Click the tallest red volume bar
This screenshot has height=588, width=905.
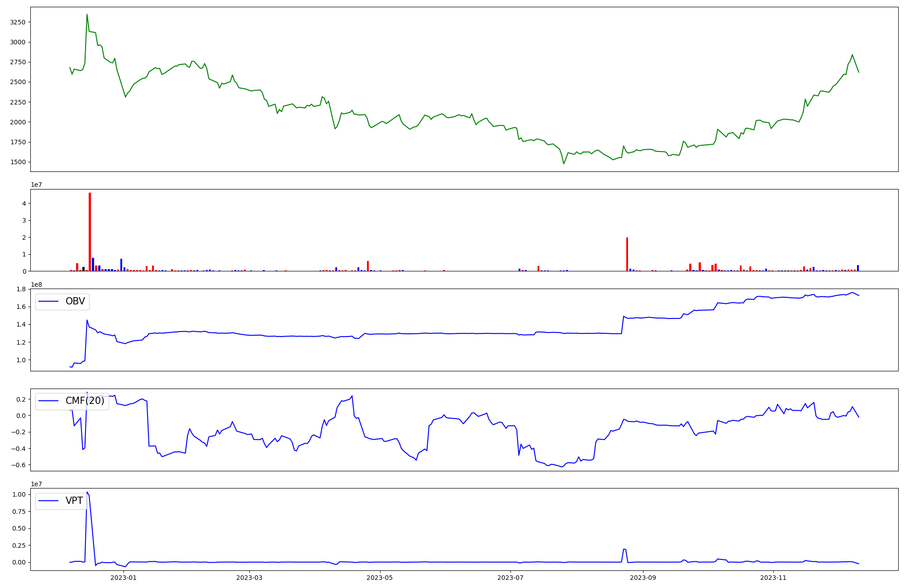pyautogui.click(x=90, y=232)
